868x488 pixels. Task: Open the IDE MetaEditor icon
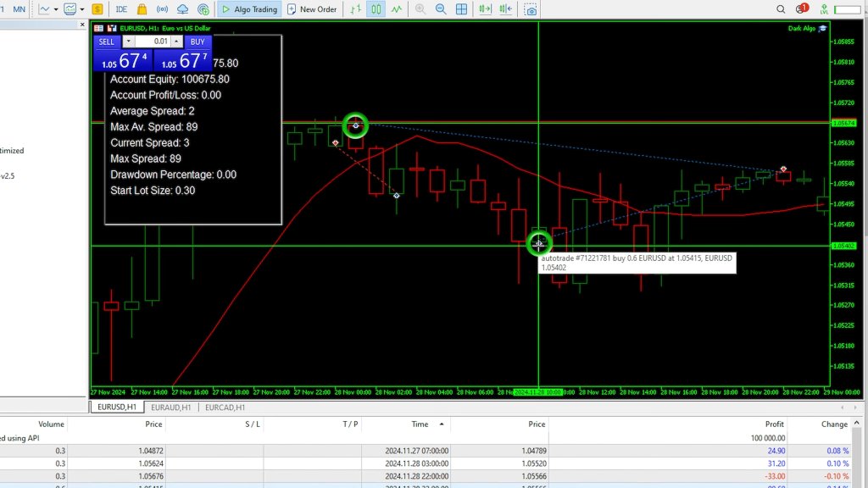tap(121, 9)
